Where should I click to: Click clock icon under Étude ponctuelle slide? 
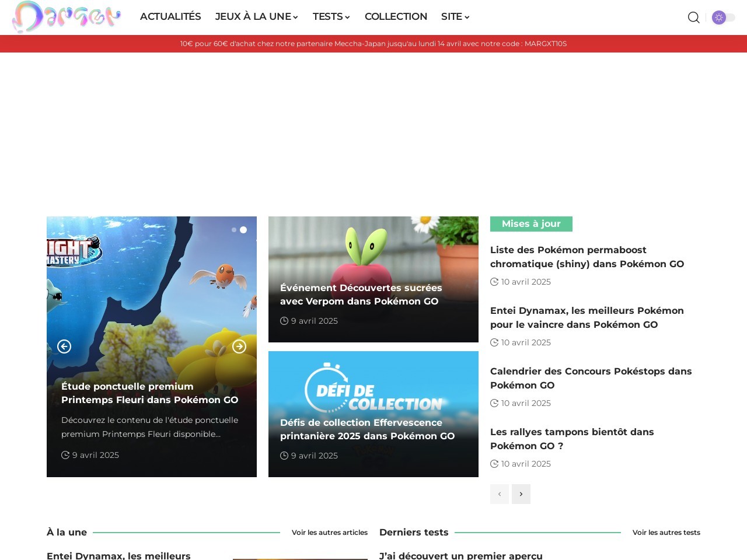(65, 455)
